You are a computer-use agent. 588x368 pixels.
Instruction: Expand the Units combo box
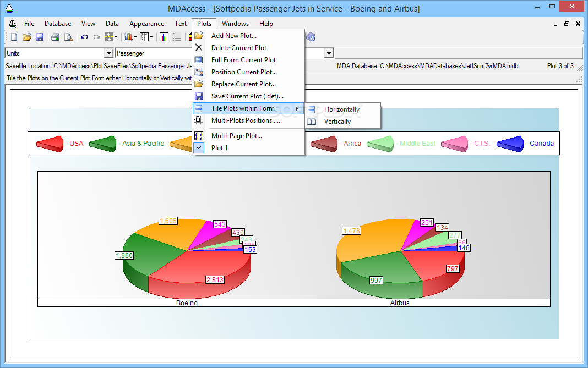[x=108, y=53]
